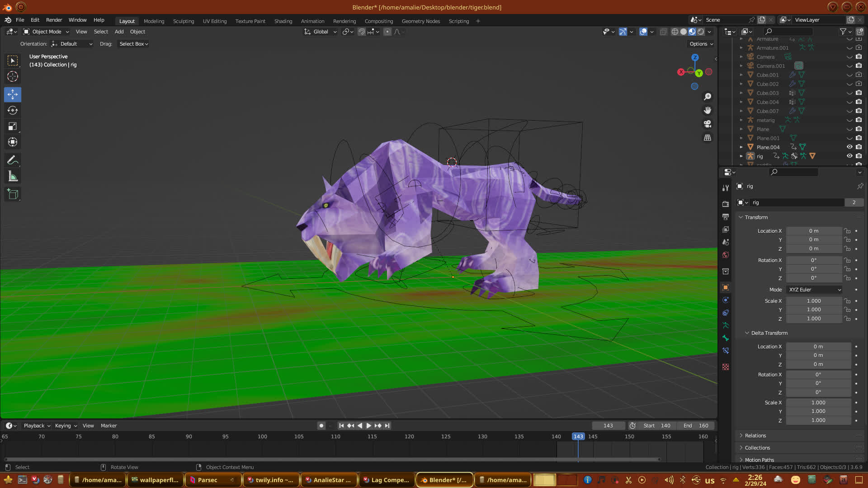Open the XYZ Euler rotation mode dropdown
Screen dimensions: 868x488
tap(815, 290)
